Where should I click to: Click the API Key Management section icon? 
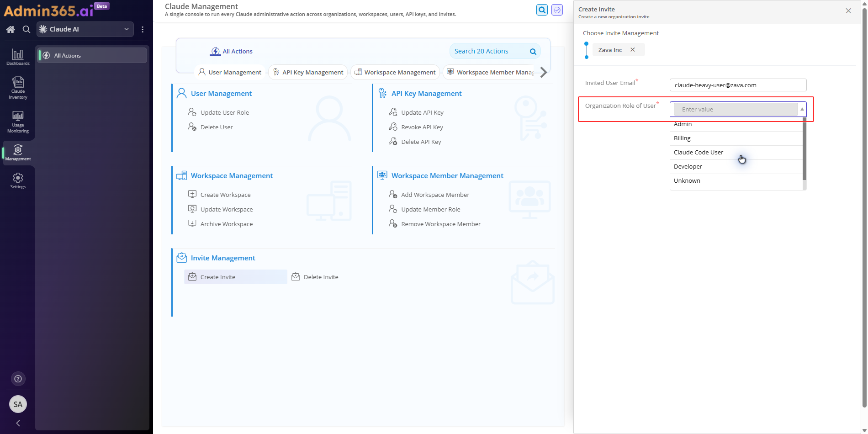[382, 93]
